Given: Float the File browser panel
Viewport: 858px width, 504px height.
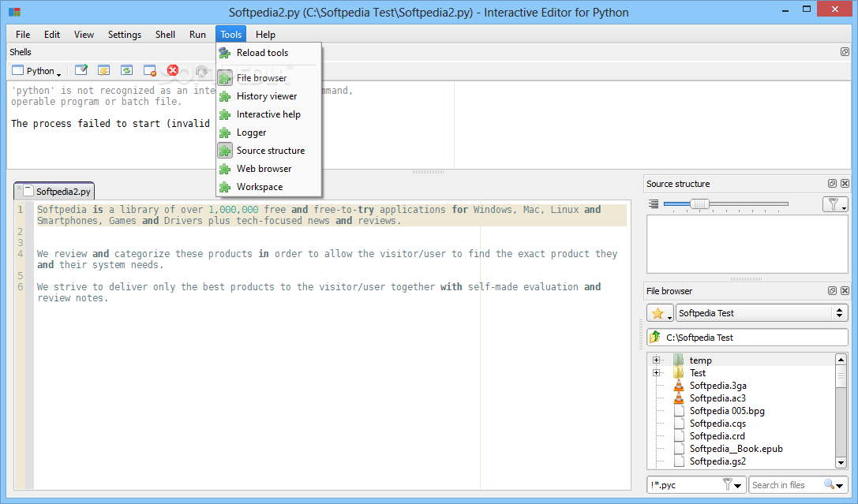Looking at the screenshot, I should 832,291.
